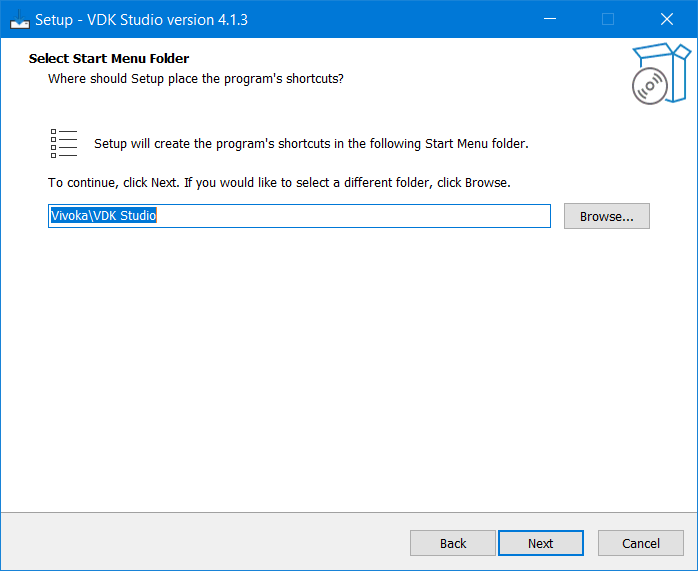The image size is (698, 571).
Task: Click the gray footer area left of Back
Action: tap(200, 543)
